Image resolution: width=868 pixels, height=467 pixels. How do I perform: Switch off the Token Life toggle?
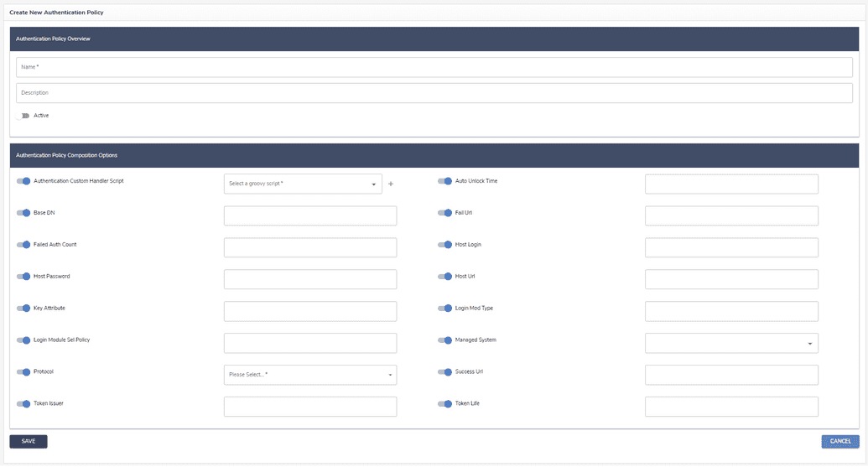click(x=445, y=404)
